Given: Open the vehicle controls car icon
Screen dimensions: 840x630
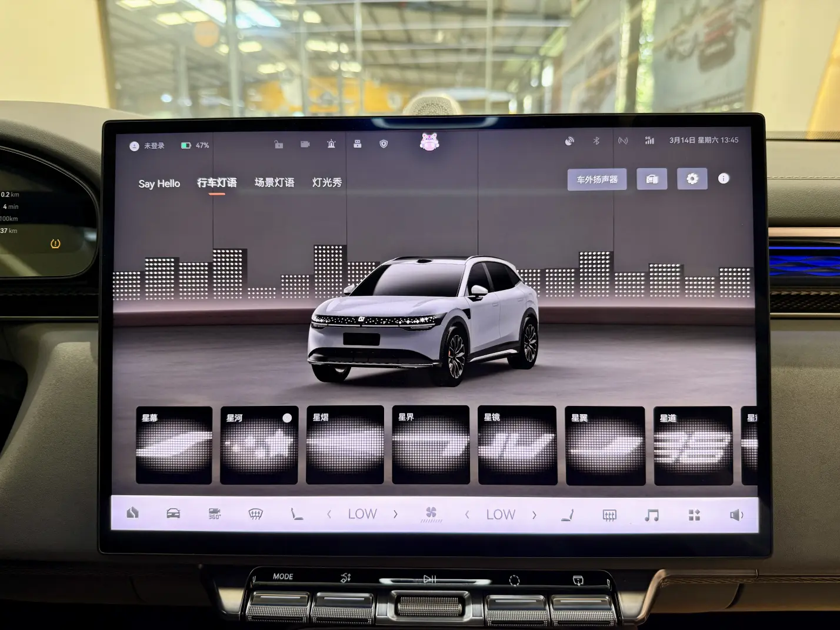Looking at the screenshot, I should coord(173,514).
